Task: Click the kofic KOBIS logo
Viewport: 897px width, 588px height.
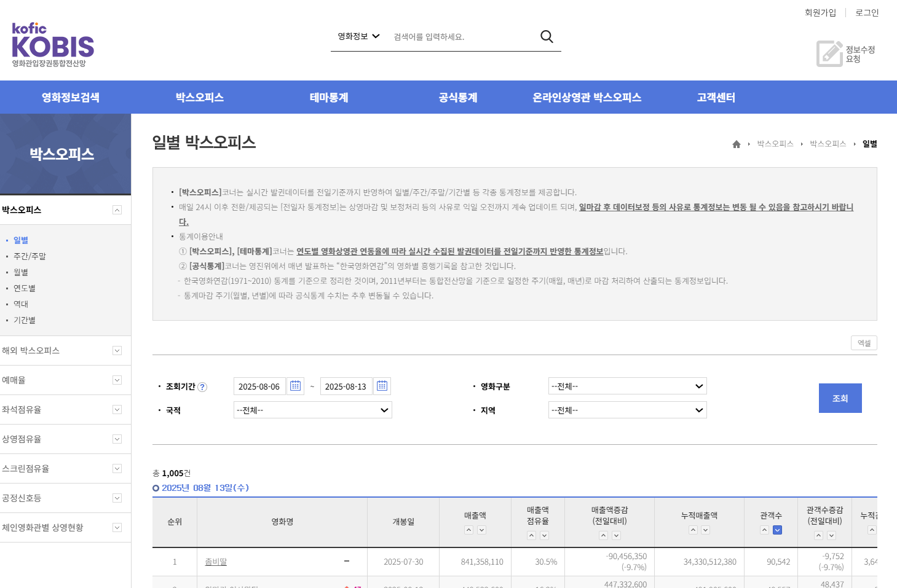Action: tap(52, 44)
